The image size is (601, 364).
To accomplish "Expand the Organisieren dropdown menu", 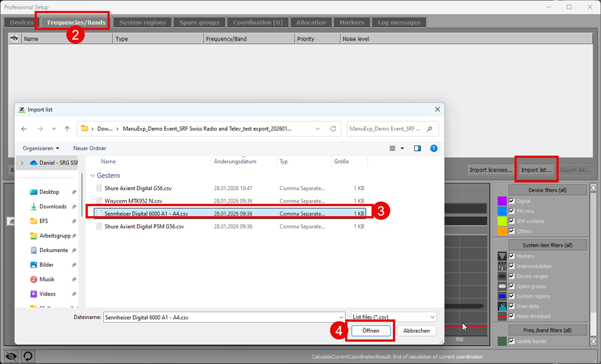I will pos(41,148).
